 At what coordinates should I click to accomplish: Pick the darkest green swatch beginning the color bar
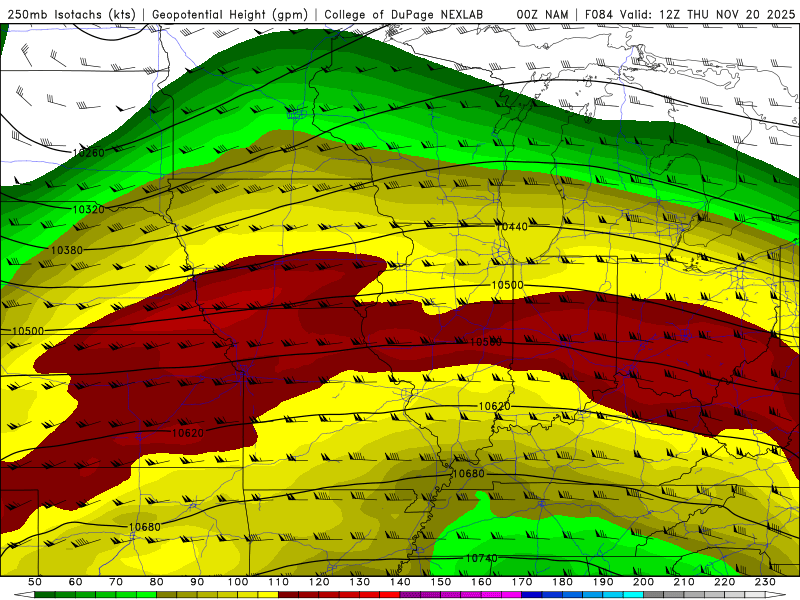coord(45,595)
